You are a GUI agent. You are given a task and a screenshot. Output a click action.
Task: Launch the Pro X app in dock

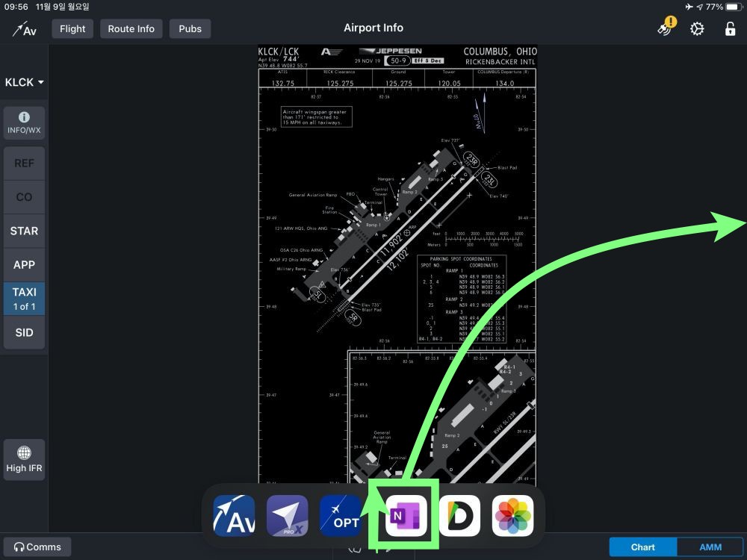coord(288,516)
